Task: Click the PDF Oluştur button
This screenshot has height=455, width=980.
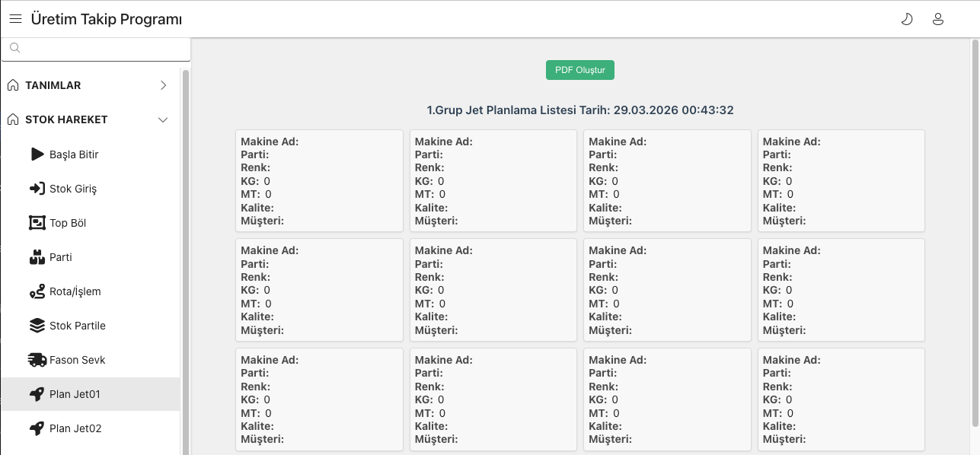Action: tap(579, 70)
